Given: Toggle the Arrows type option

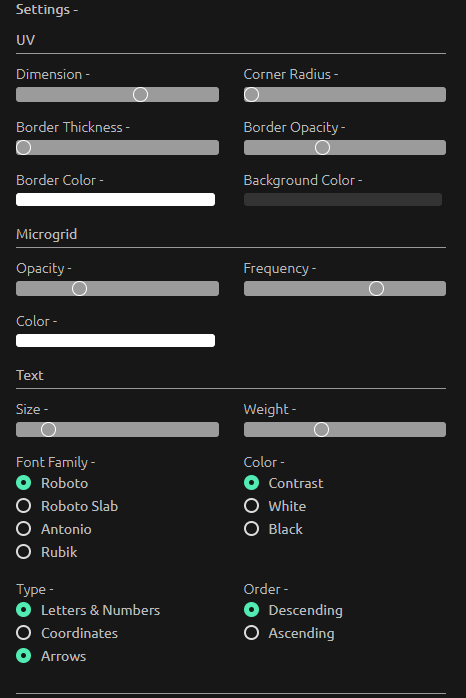Looking at the screenshot, I should click(24, 656).
